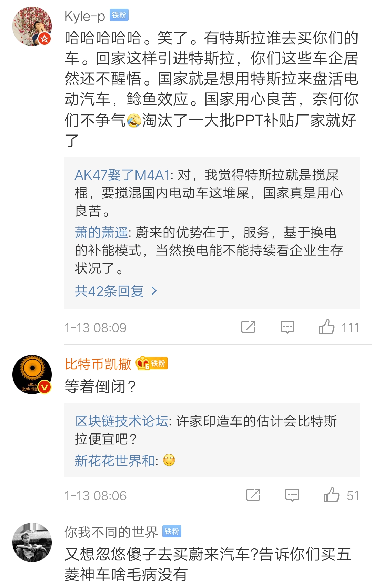Viewport: 372px width, 588px height.
Task: Open 萧的萧遥 user profile link
Action: point(101,232)
